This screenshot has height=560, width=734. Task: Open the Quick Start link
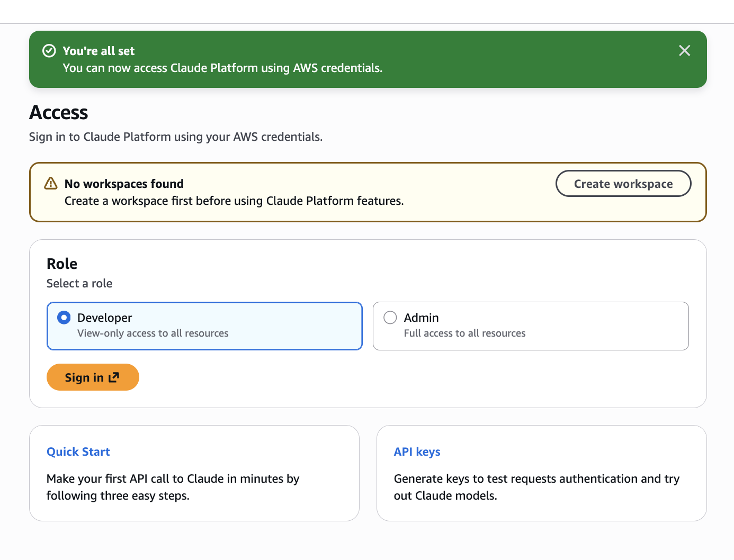[x=78, y=451]
